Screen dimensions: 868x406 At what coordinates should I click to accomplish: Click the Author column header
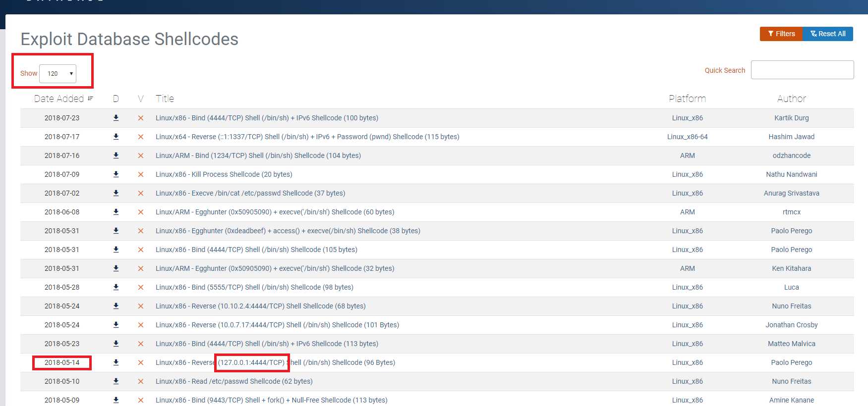pyautogui.click(x=792, y=99)
